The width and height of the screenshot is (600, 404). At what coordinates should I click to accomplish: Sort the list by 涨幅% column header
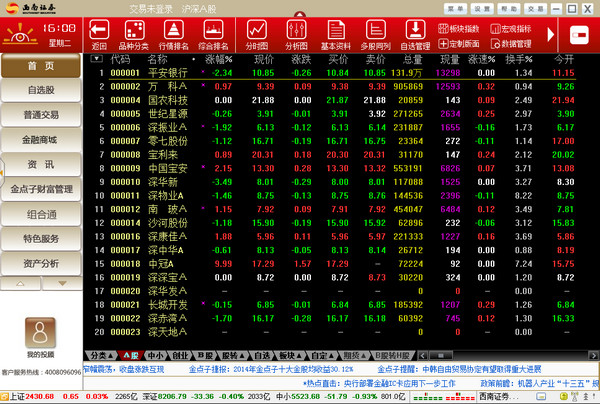coord(218,60)
